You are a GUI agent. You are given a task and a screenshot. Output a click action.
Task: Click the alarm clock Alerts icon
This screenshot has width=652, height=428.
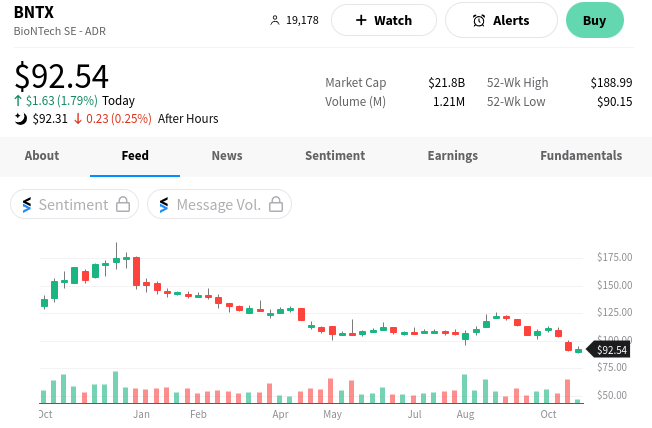click(478, 20)
